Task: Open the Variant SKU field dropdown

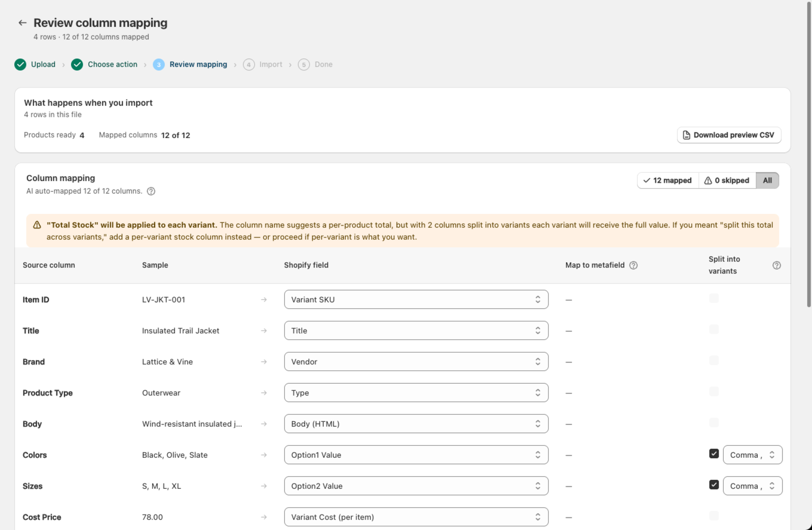Action: coord(416,300)
